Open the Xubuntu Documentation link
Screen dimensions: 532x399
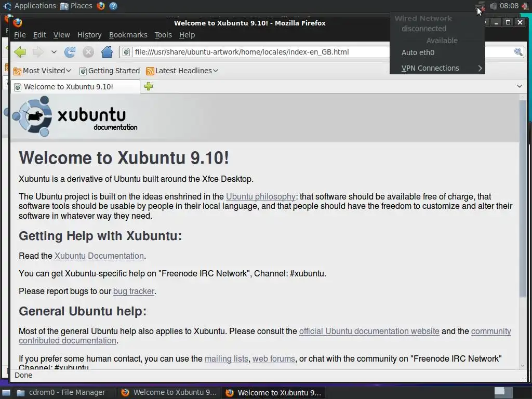tap(99, 256)
